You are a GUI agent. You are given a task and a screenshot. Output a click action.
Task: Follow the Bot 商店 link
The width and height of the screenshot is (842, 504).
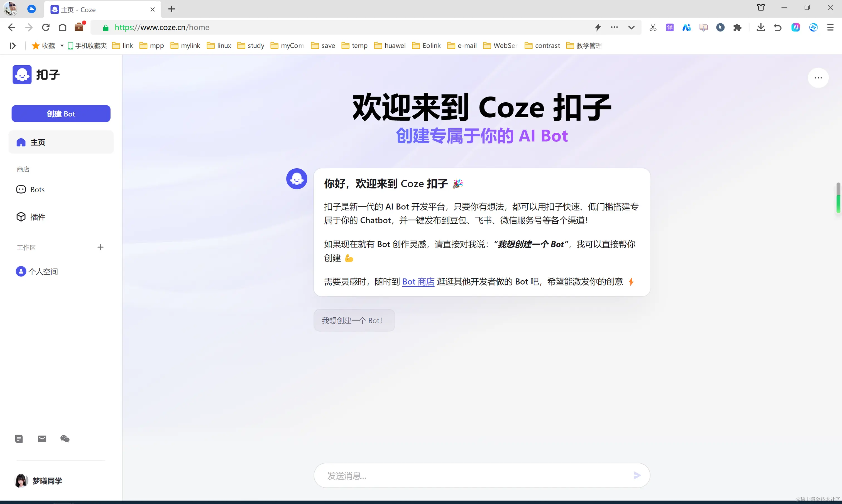(x=418, y=281)
